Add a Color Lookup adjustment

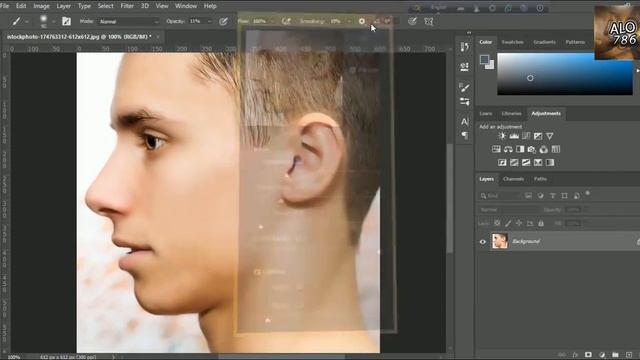pyautogui.click(x=556, y=149)
